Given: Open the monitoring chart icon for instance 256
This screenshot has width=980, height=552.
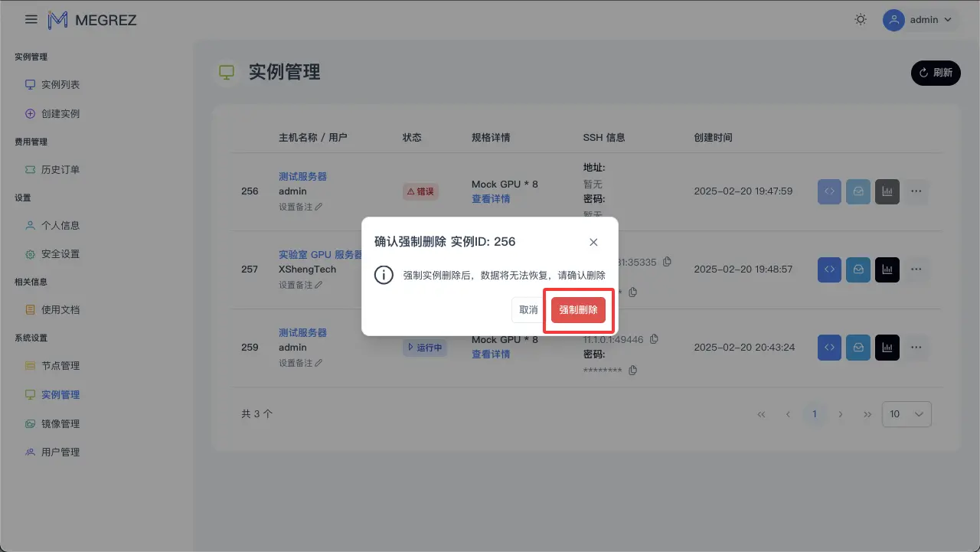Looking at the screenshot, I should pyautogui.click(x=887, y=191).
